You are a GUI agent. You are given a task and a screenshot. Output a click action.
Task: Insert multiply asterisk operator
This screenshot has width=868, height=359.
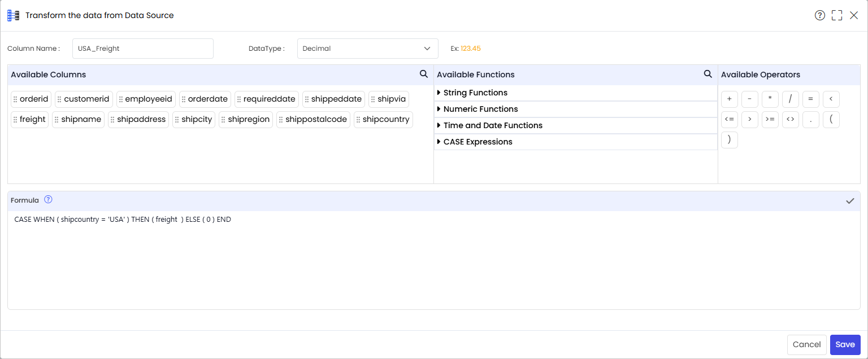770,99
